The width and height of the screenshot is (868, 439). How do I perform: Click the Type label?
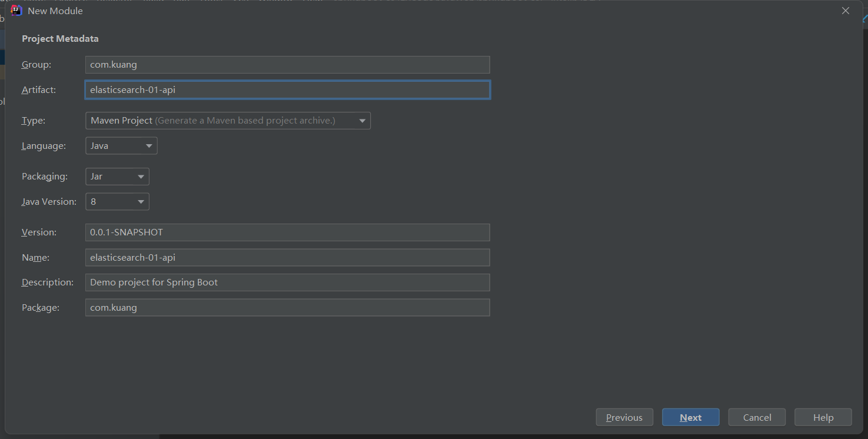(x=34, y=121)
